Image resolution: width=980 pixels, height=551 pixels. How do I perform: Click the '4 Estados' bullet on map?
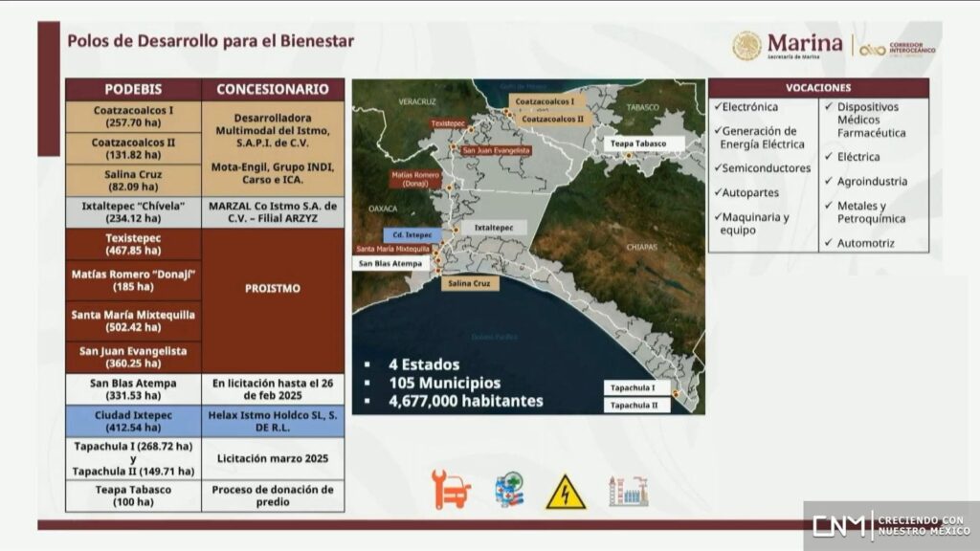pos(424,364)
